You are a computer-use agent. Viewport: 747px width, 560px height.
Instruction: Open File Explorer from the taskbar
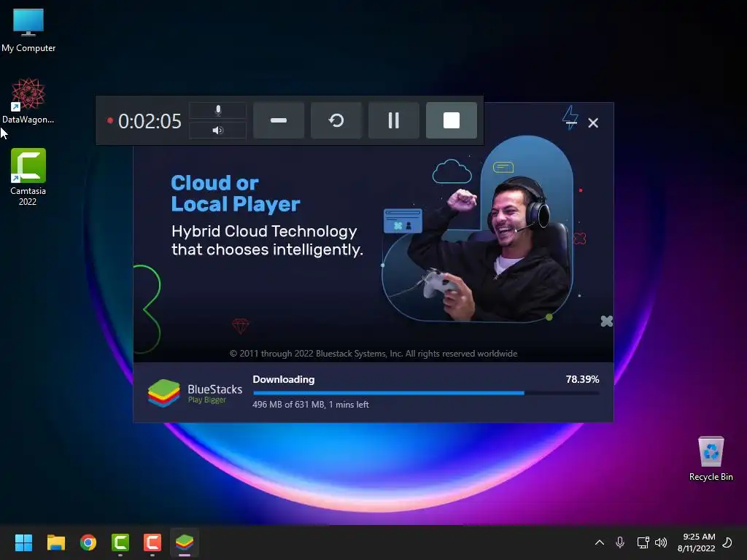tap(55, 542)
